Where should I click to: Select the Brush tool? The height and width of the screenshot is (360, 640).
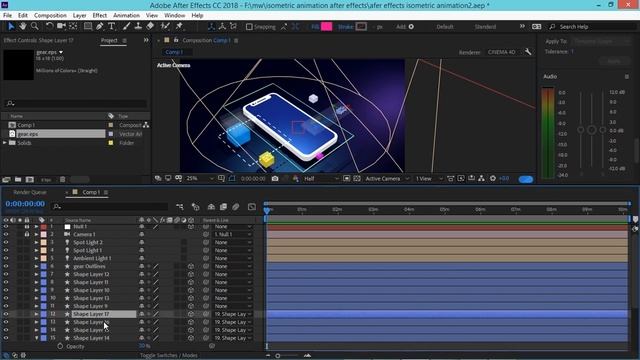[126, 27]
